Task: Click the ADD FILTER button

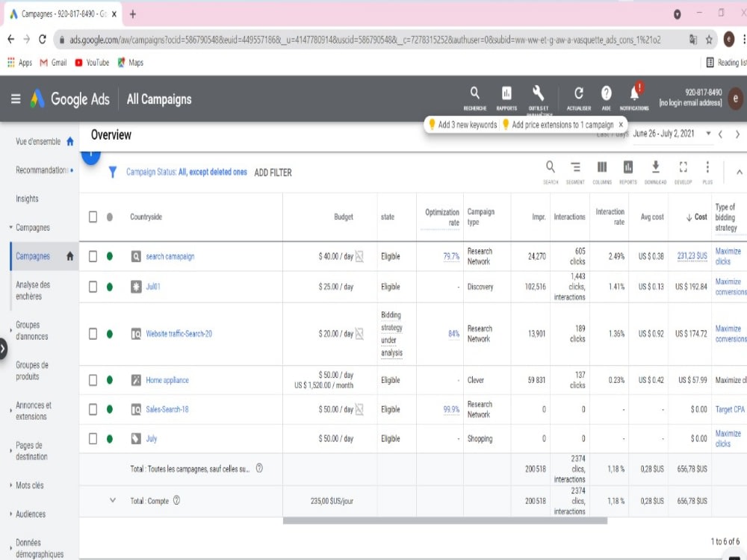Action: [273, 172]
